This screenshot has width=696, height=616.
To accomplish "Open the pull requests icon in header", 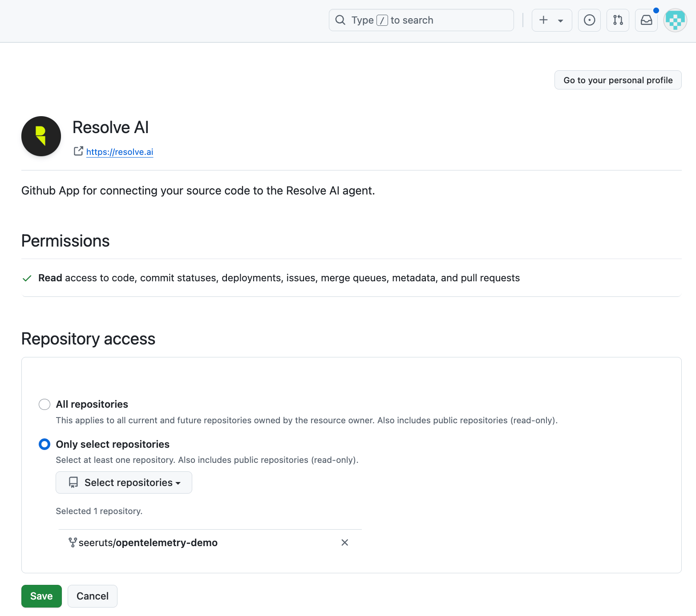I will pos(618,20).
